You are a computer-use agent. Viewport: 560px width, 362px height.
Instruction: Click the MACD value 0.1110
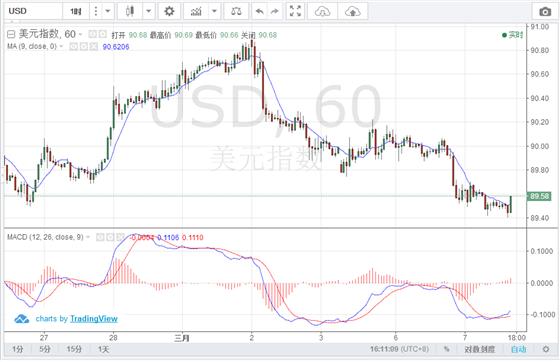pyautogui.click(x=192, y=237)
